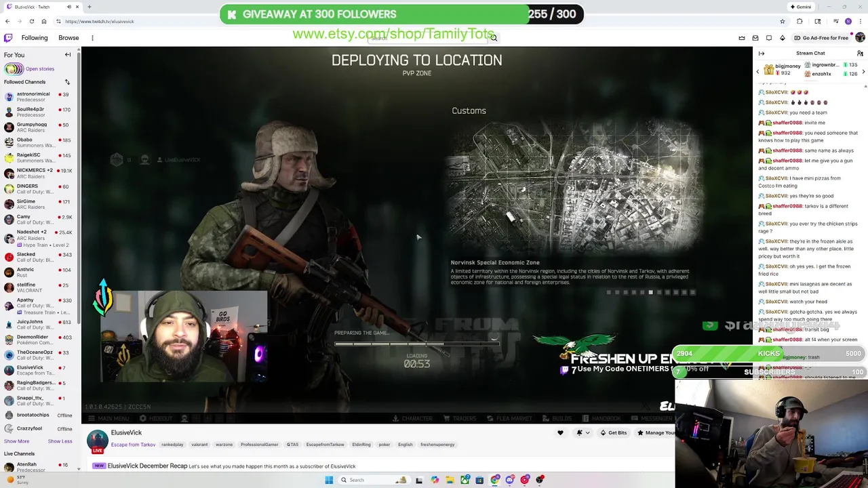The image size is (868, 488).
Task: Show next gift leaderboard entry
Action: click(x=864, y=71)
